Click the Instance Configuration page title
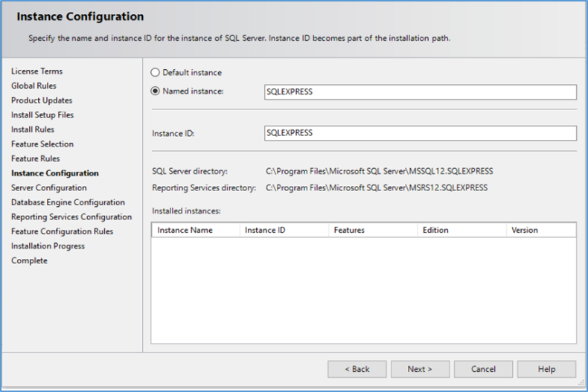Image resolution: width=588 pixels, height=392 pixels. [x=80, y=16]
